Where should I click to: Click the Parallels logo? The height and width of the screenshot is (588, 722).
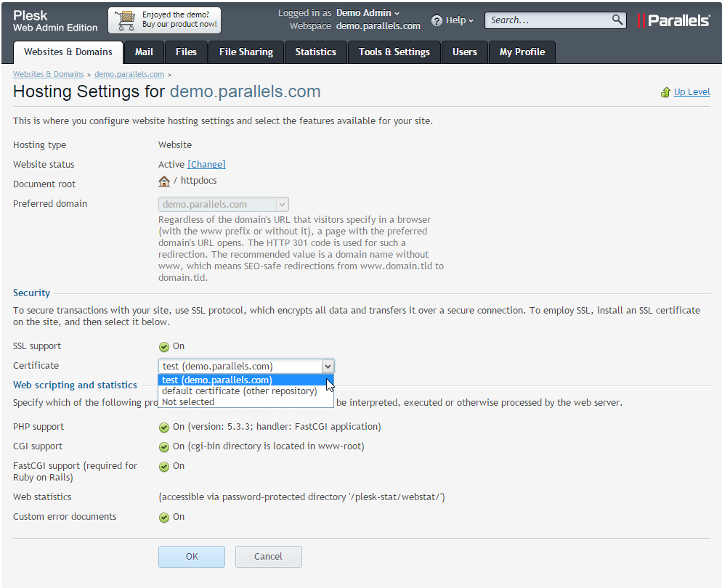point(673,20)
